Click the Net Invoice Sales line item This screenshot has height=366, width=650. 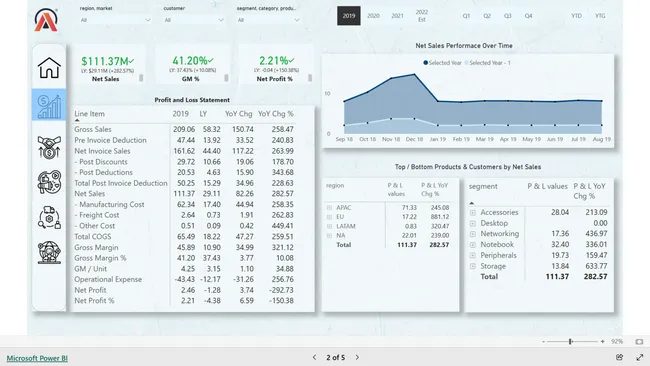tap(102, 151)
